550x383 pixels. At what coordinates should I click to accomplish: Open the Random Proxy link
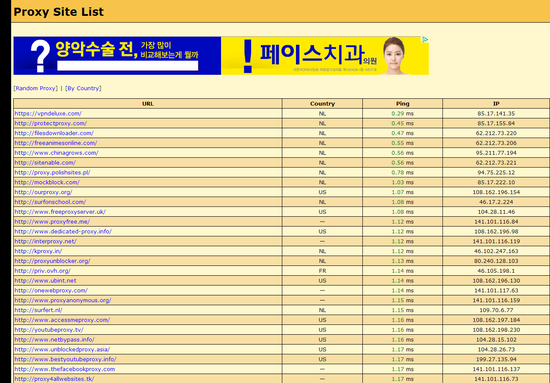(x=36, y=88)
